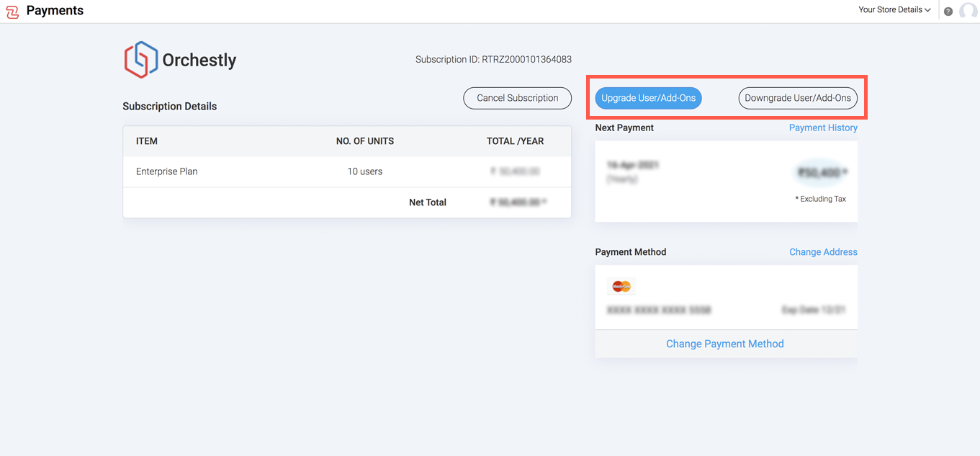
Task: Expand the Your Store Details dropdown
Action: click(894, 10)
